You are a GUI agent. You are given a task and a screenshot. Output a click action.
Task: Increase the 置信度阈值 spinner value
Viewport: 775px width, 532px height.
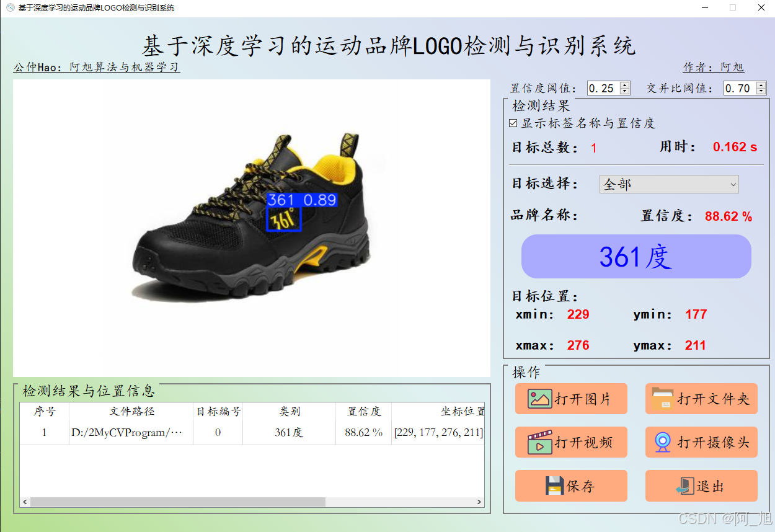coord(625,85)
